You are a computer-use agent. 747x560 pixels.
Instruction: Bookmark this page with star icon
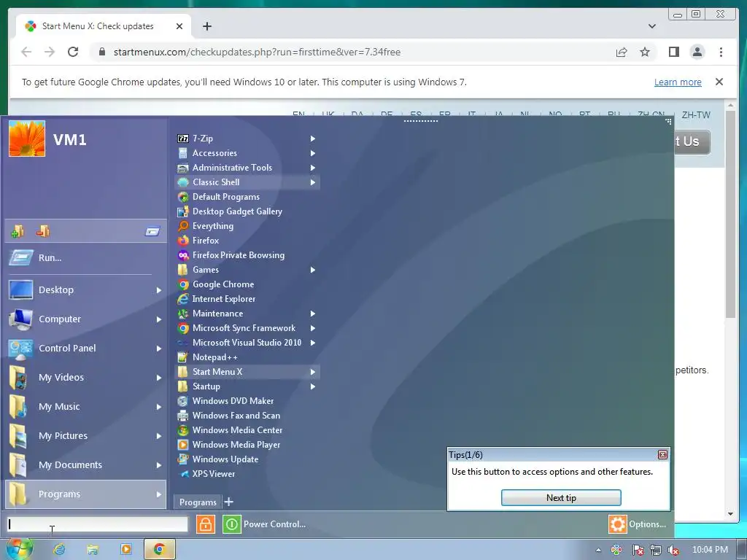(x=645, y=52)
